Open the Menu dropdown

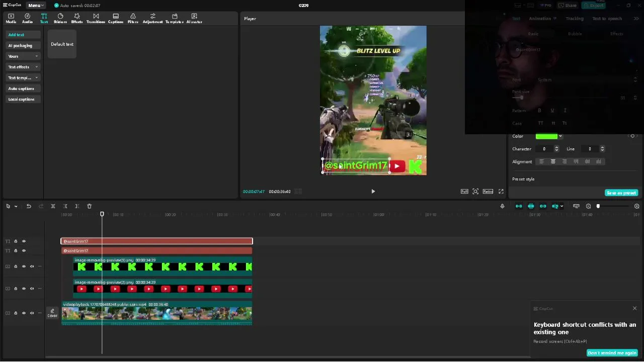pos(36,6)
